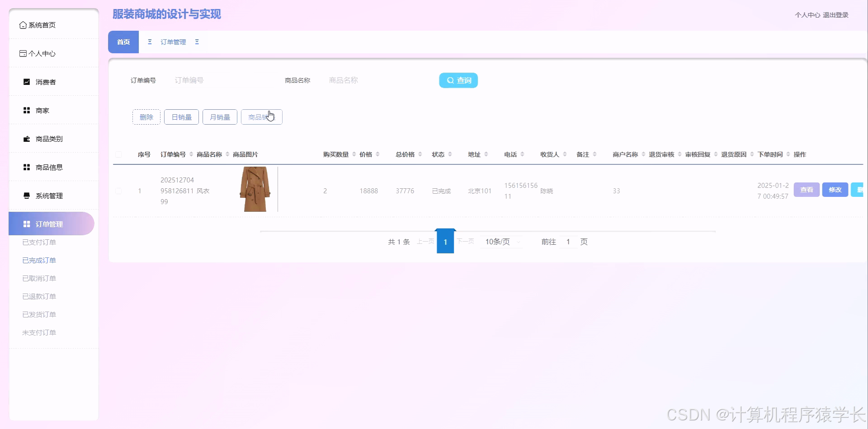
Task: Click the trench coat product thumbnail
Action: point(255,189)
